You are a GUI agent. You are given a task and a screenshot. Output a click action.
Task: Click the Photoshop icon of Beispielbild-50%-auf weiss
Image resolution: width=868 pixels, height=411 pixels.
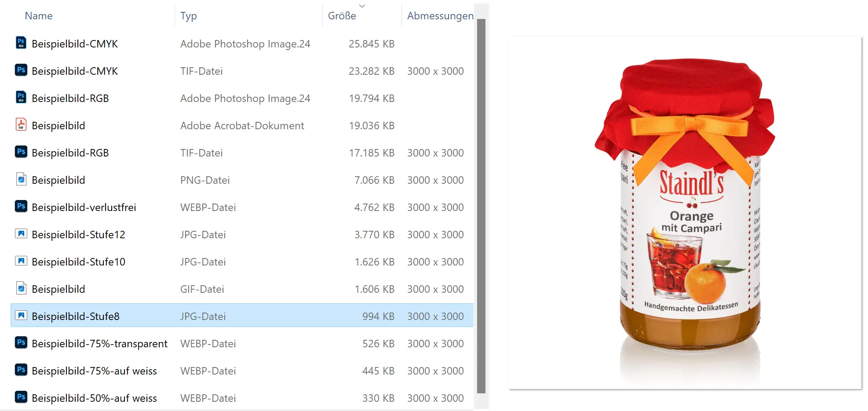point(21,397)
